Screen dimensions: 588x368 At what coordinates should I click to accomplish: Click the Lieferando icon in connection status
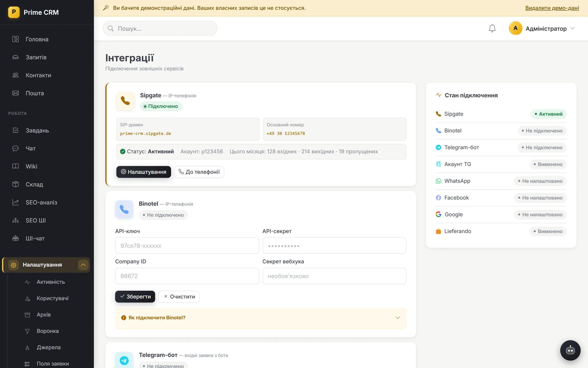point(439,231)
